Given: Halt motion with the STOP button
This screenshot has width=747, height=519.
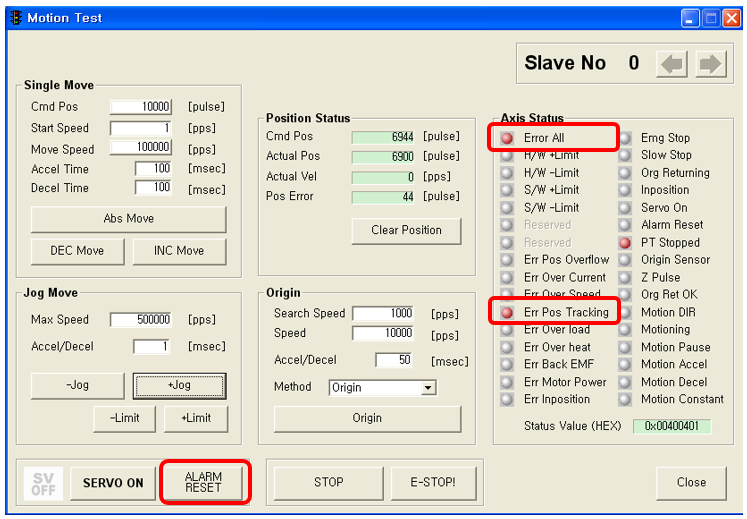Looking at the screenshot, I should click(x=329, y=483).
